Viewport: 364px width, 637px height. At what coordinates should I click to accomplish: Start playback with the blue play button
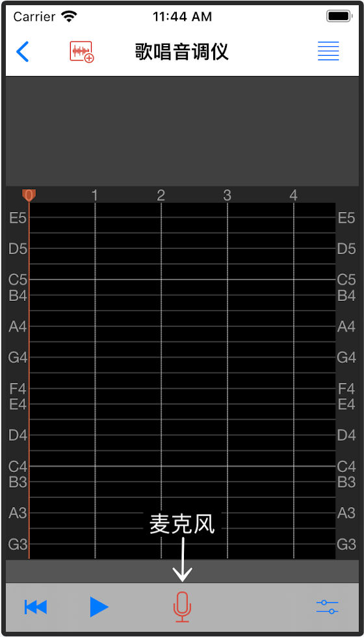99,607
